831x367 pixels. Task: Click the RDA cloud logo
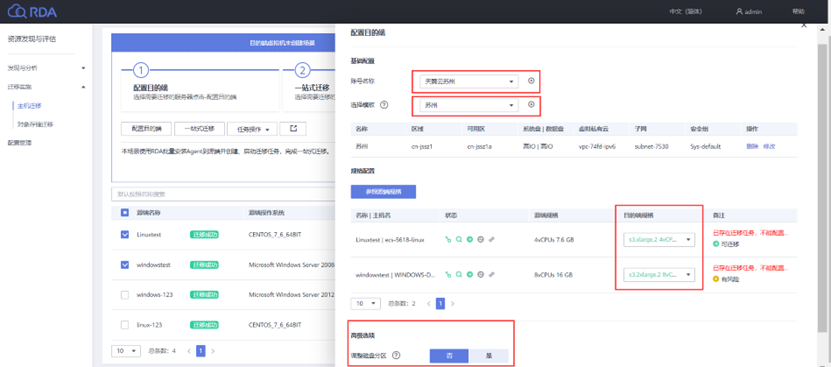[32, 11]
